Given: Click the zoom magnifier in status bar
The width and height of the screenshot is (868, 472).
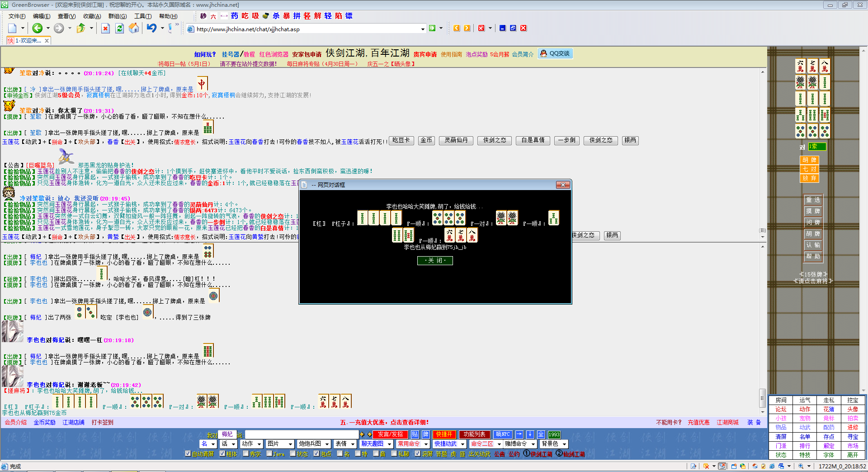Looking at the screenshot, I should coord(801,466).
